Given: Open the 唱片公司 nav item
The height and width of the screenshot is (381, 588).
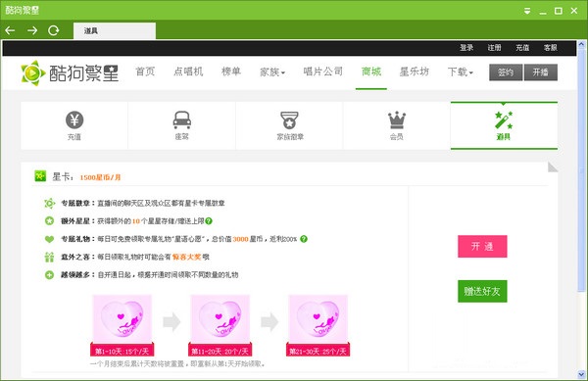Looking at the screenshot, I should [x=322, y=71].
